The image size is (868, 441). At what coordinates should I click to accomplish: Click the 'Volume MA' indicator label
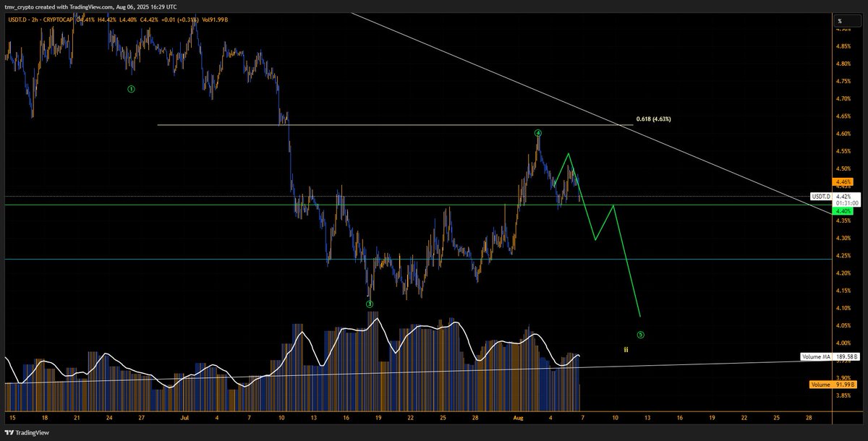tap(816, 357)
